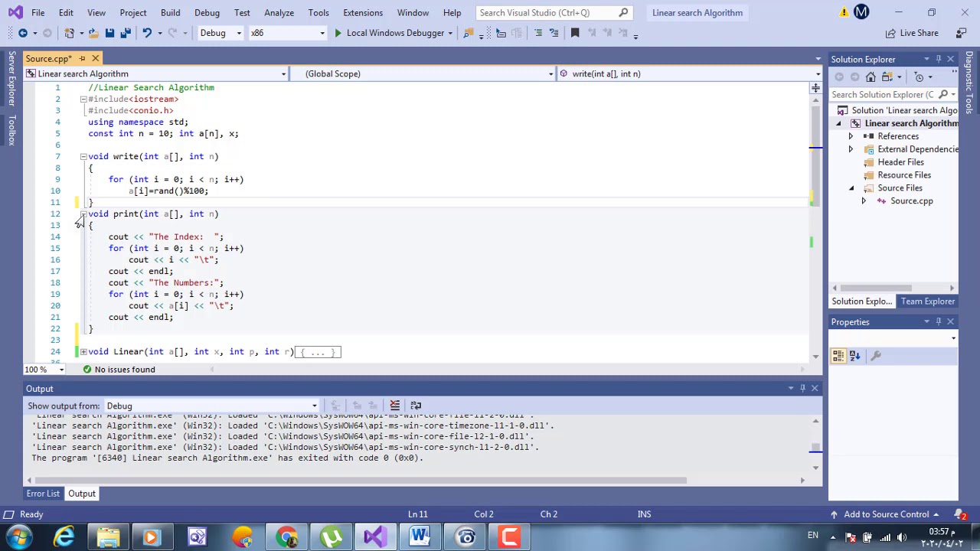Collapse the write function code block
Viewport: 980px width, 551px height.
[x=83, y=156]
